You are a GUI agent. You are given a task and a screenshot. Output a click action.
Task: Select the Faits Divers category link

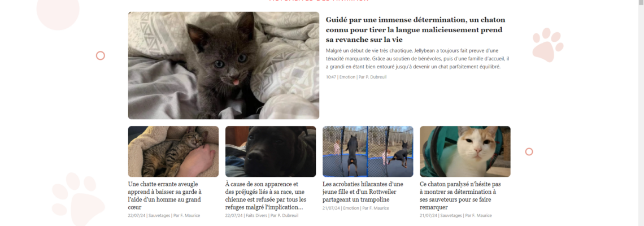pyautogui.click(x=256, y=215)
